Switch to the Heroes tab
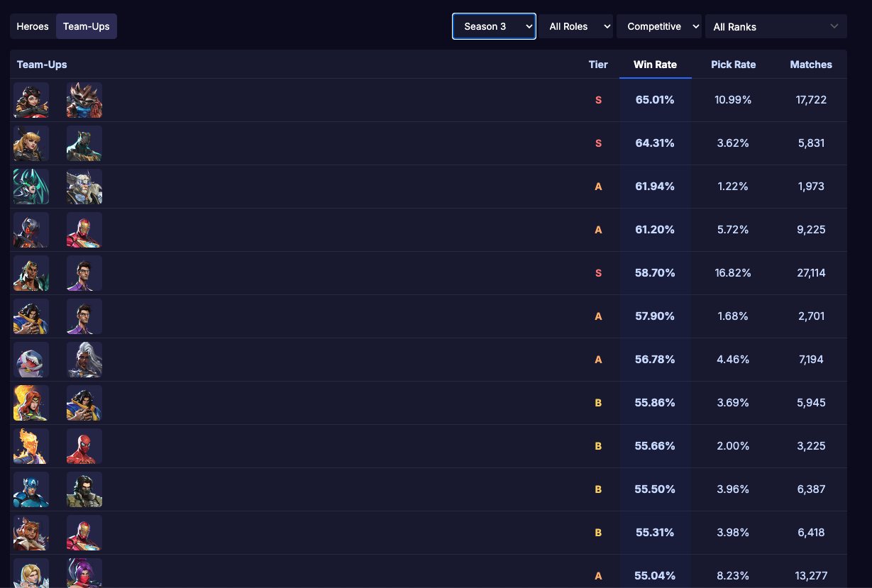The width and height of the screenshot is (872, 588). click(33, 26)
